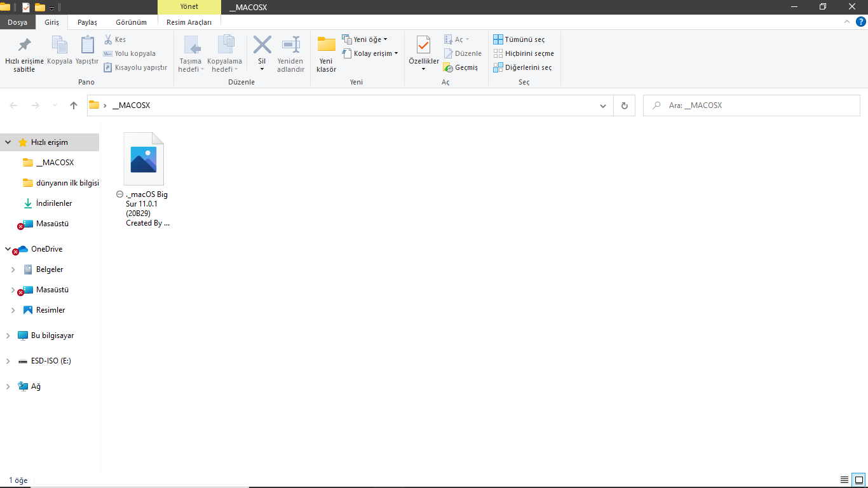
Task: Refresh the folder view
Action: 624,105
